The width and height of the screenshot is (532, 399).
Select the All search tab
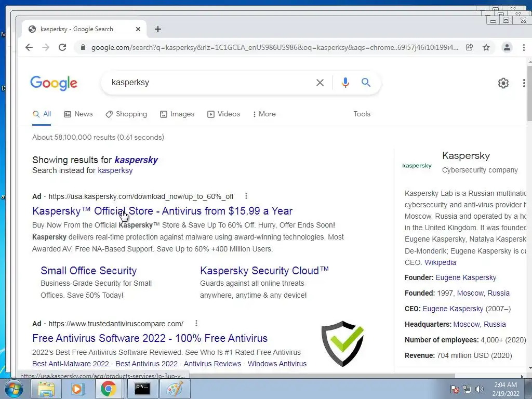point(42,114)
